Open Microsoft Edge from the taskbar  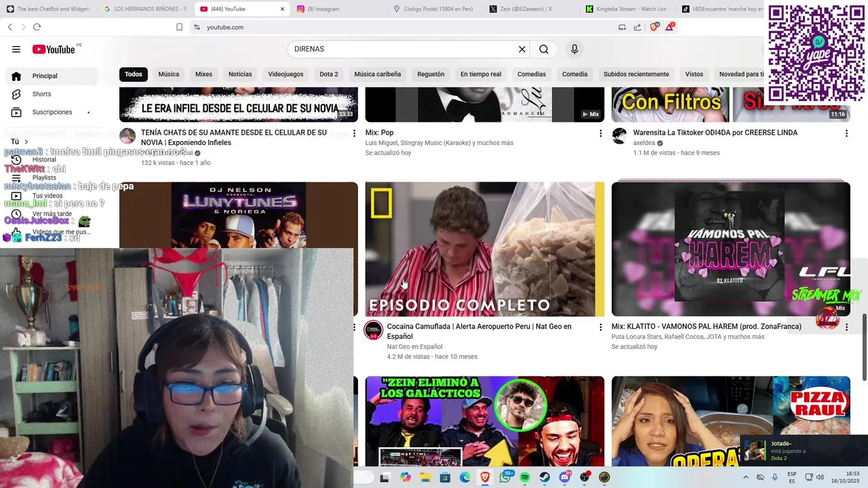coord(465,477)
